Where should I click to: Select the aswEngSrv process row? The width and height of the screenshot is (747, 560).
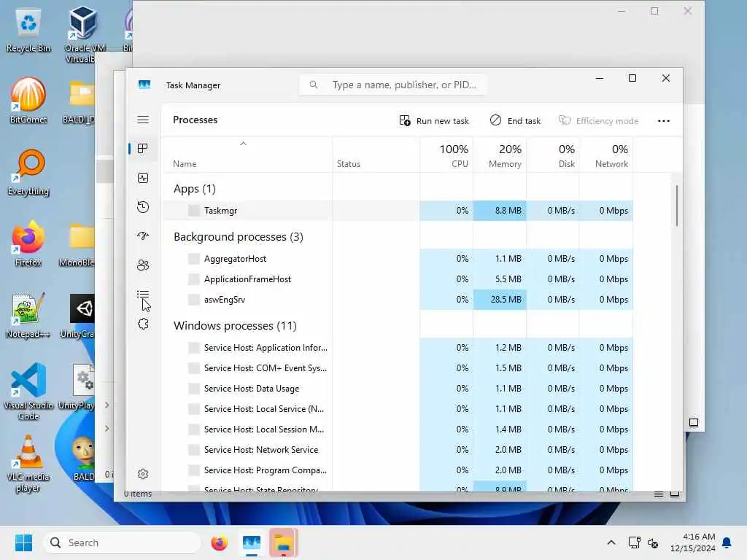click(398, 300)
